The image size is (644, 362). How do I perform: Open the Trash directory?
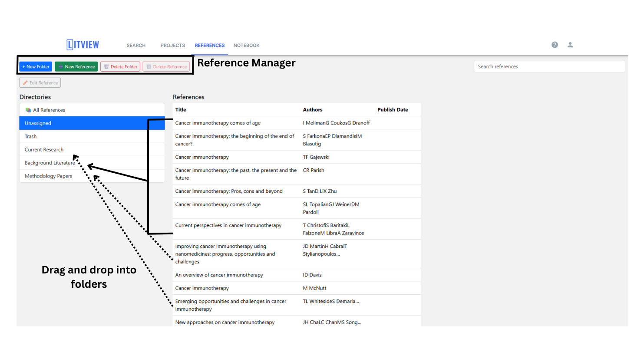(92, 136)
